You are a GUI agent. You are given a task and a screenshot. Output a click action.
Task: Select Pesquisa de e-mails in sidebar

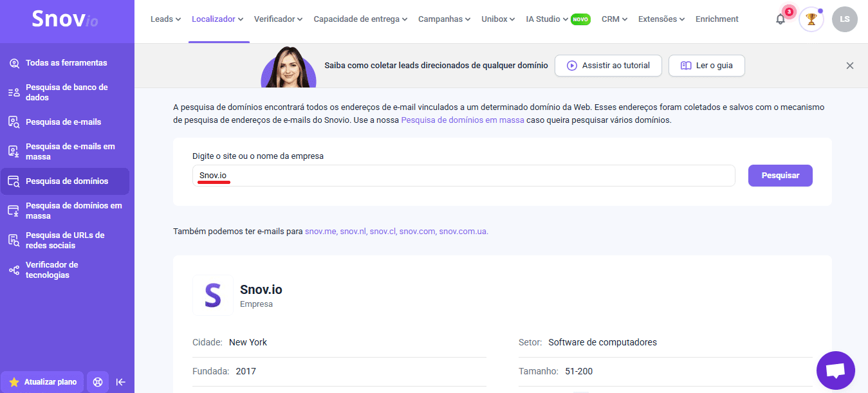(x=63, y=122)
